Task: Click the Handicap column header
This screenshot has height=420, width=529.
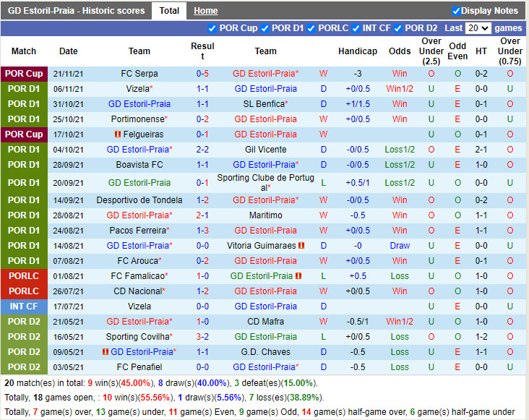Action: pos(357,51)
